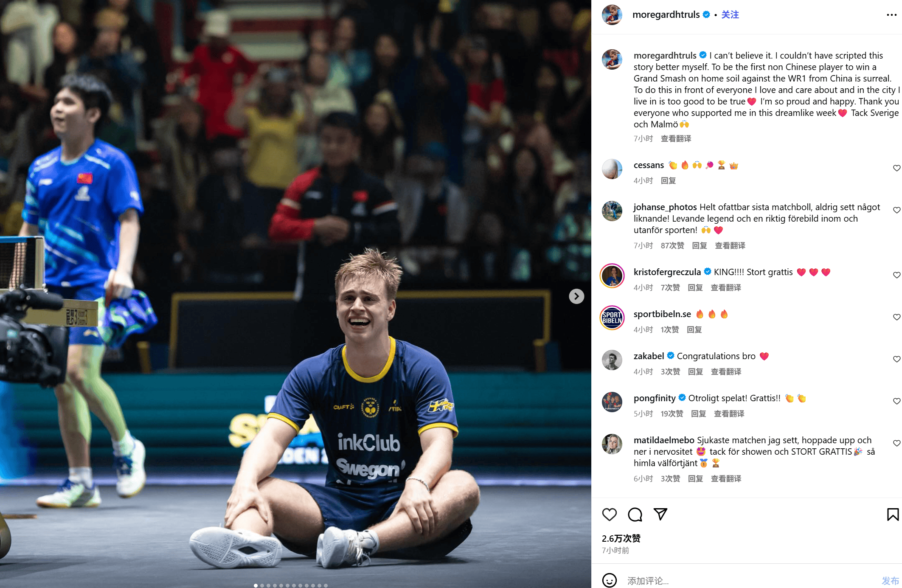Like pongfinity's comment heart
Image resolution: width=902 pixels, height=588 pixels.
coord(896,401)
